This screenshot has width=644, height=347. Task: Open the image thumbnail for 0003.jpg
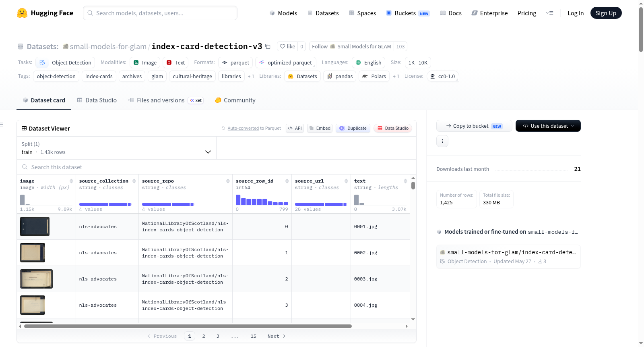pyautogui.click(x=37, y=279)
